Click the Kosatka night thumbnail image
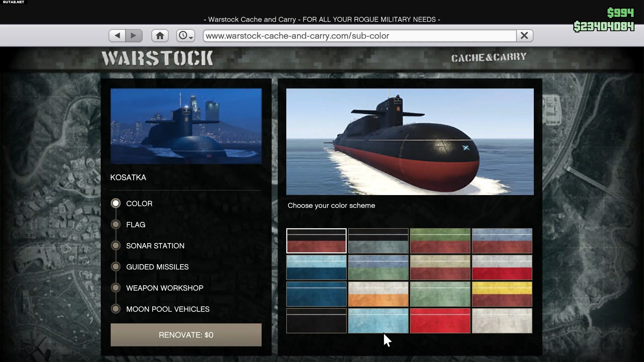The image size is (644, 362). [x=186, y=126]
